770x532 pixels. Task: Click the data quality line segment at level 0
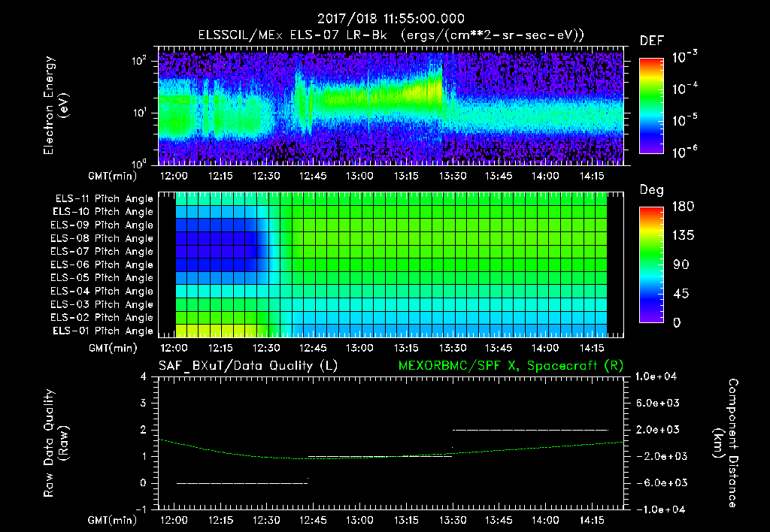242,483
